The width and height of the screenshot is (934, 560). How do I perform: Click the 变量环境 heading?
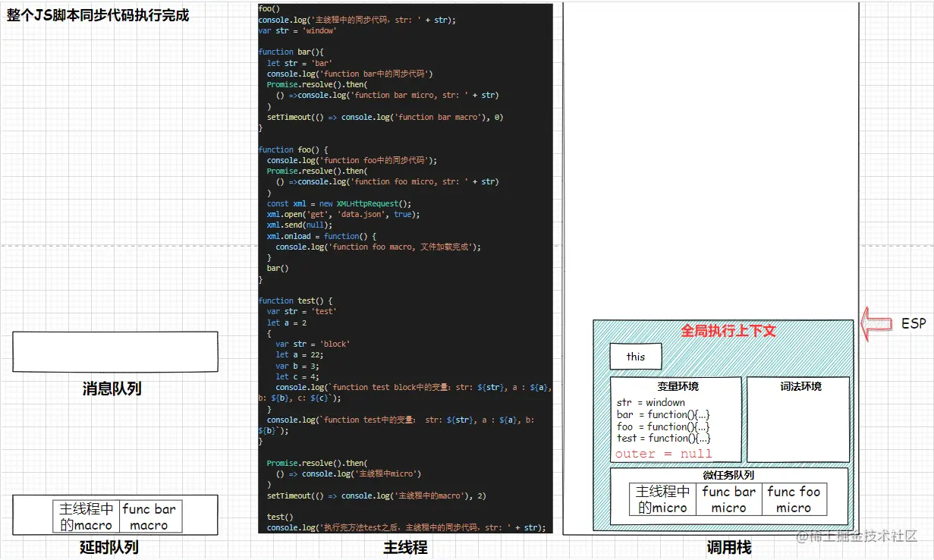tap(678, 386)
